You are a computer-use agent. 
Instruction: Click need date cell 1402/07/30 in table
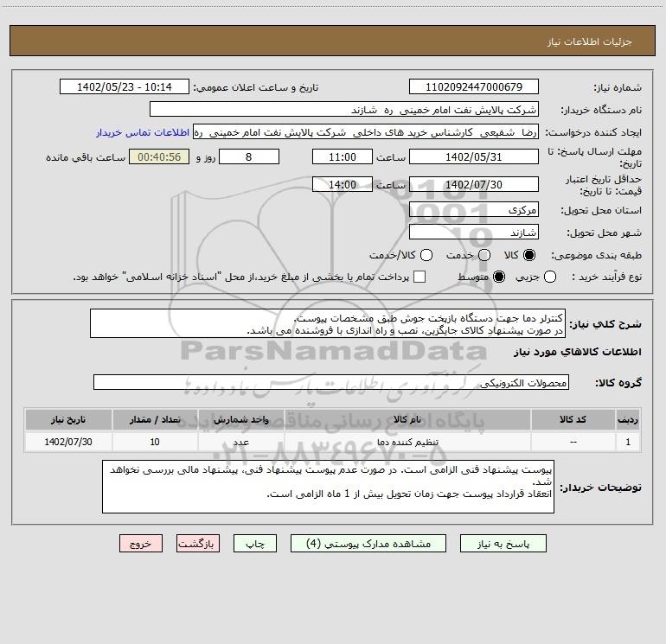pyautogui.click(x=68, y=442)
